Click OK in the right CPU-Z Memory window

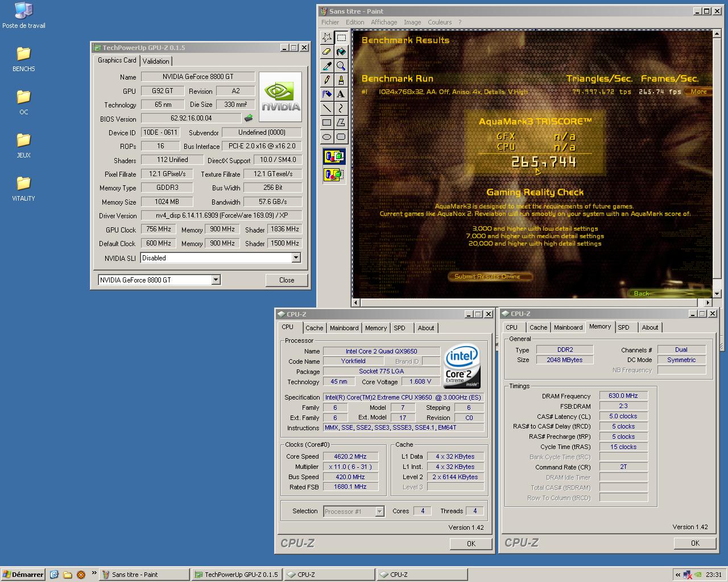[695, 543]
